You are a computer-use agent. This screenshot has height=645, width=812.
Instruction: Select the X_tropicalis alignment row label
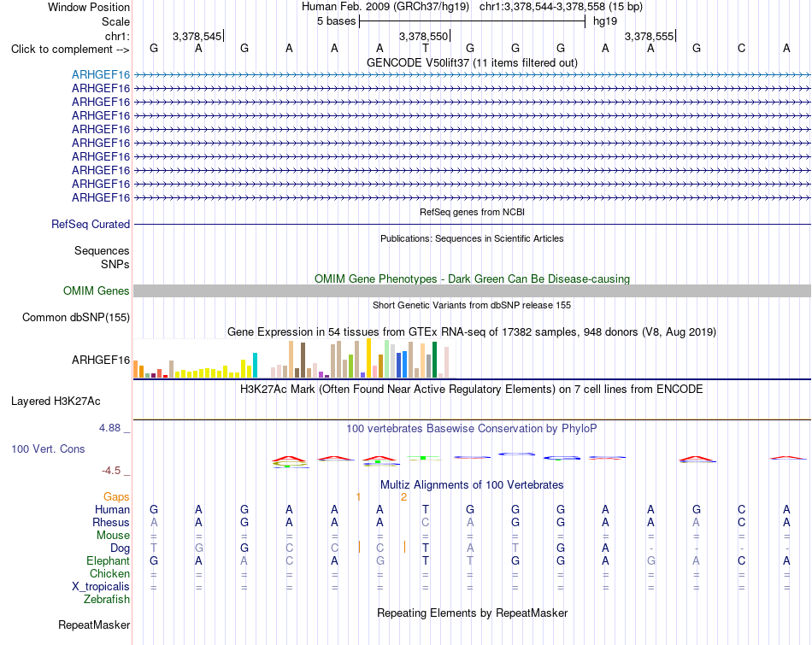pyautogui.click(x=101, y=587)
